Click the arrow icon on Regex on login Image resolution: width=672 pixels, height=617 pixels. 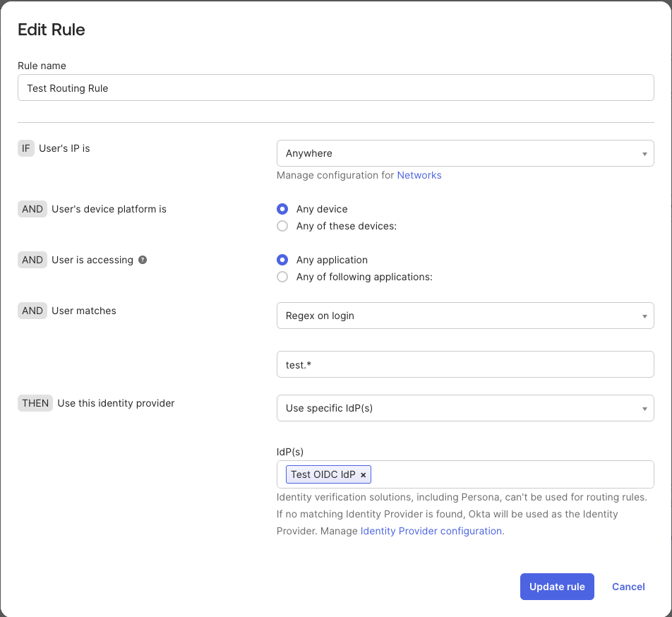coord(644,316)
